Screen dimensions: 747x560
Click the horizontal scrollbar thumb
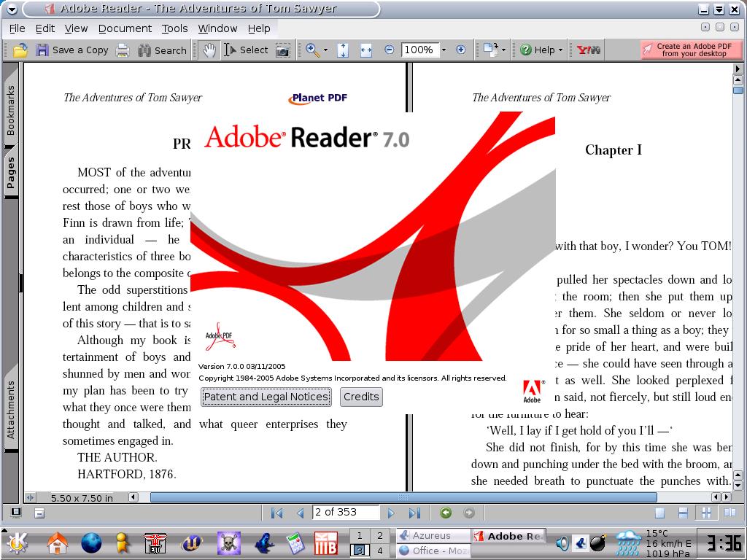[430, 497]
